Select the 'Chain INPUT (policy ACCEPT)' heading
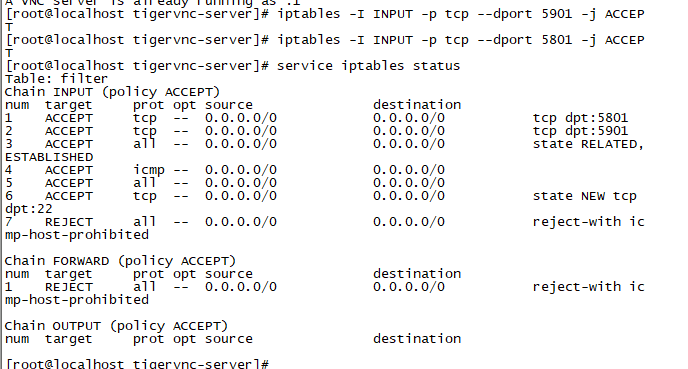Viewport: 688px width, 369px height. pyautogui.click(x=112, y=92)
